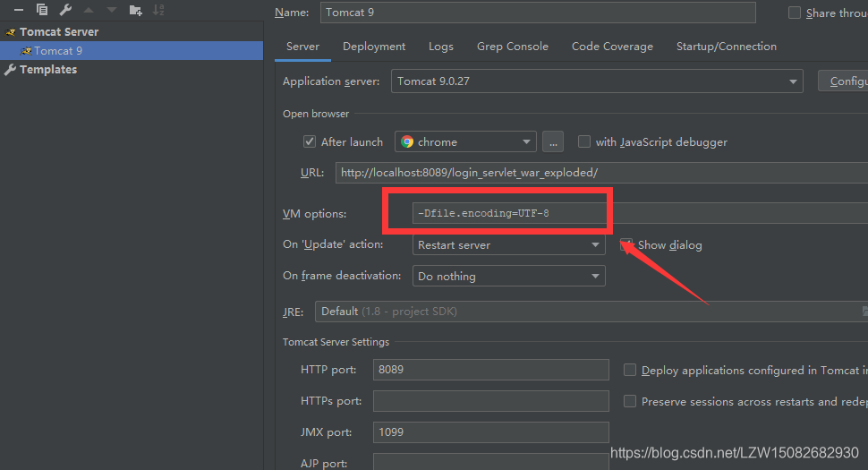Click the copy configuration icon
The image size is (868, 470).
coord(42,10)
